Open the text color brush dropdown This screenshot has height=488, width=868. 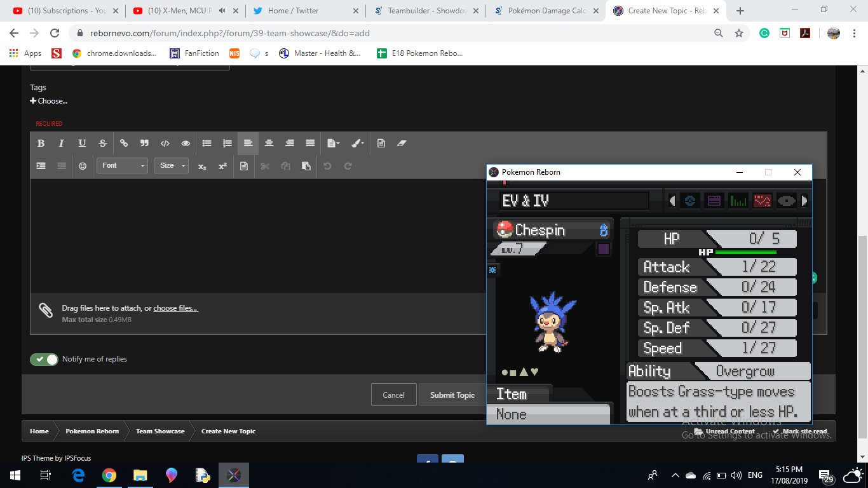(x=358, y=144)
